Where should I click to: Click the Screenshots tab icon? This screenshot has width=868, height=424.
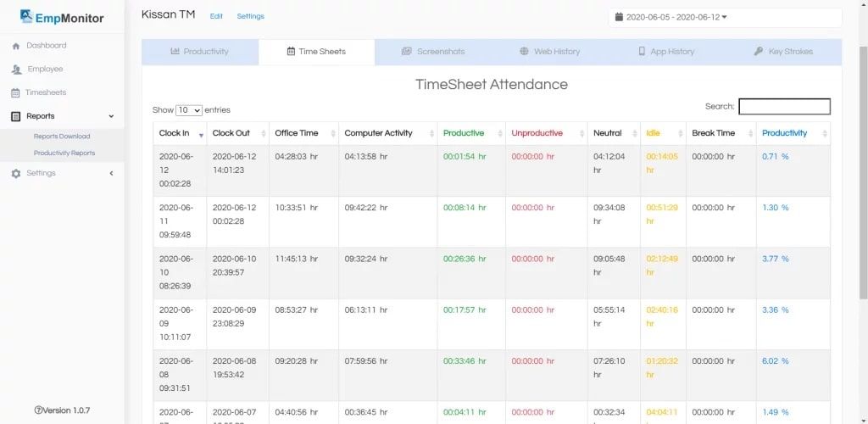pos(407,52)
